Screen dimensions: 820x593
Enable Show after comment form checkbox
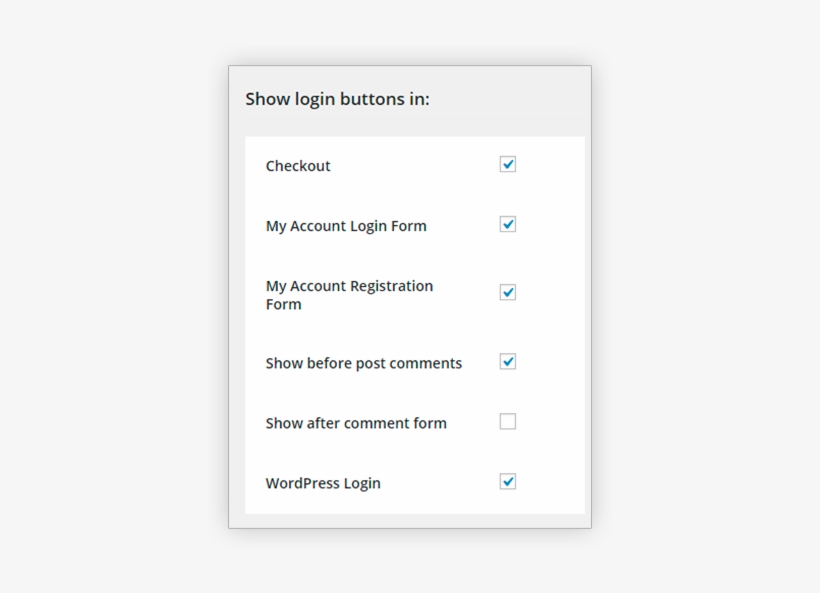[x=508, y=421]
